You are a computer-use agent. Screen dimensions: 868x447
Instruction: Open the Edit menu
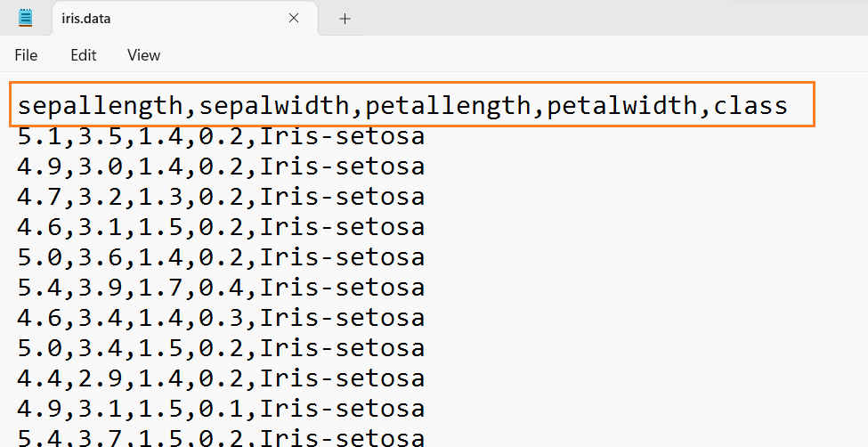pos(84,55)
